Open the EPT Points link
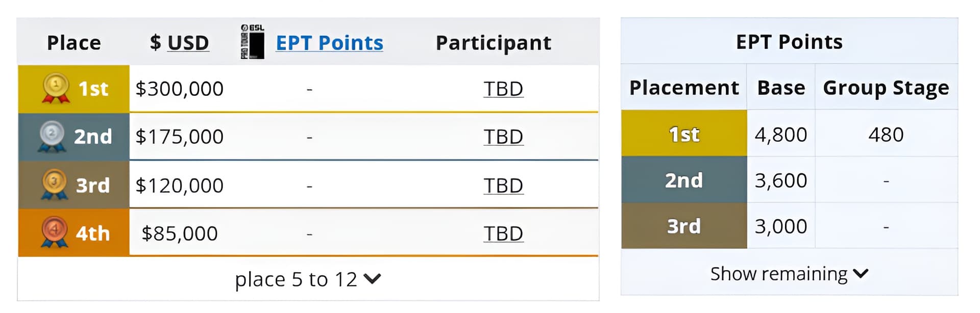980x313 pixels. [x=329, y=43]
